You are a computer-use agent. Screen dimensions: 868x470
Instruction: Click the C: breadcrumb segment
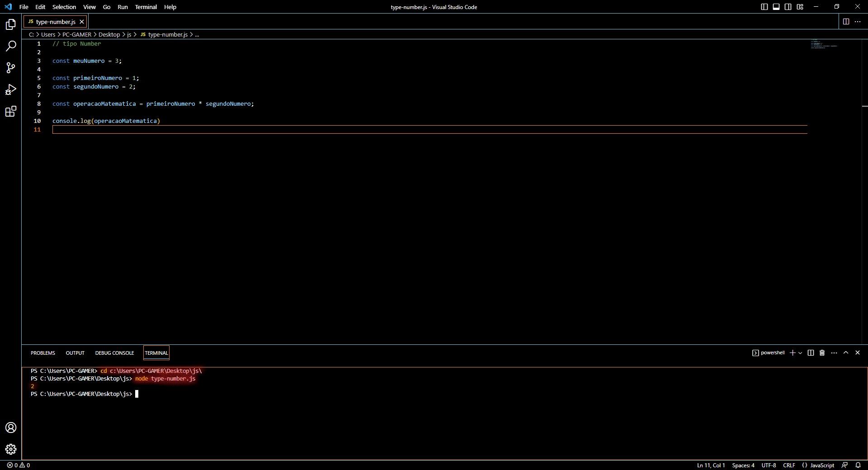32,35
